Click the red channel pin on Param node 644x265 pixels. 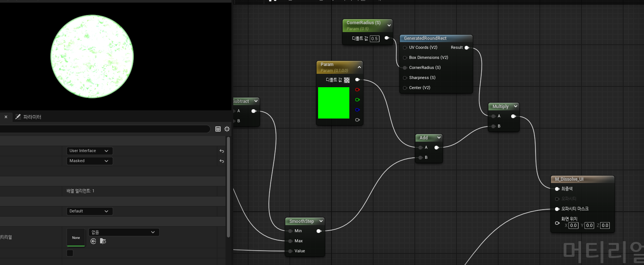point(357,90)
